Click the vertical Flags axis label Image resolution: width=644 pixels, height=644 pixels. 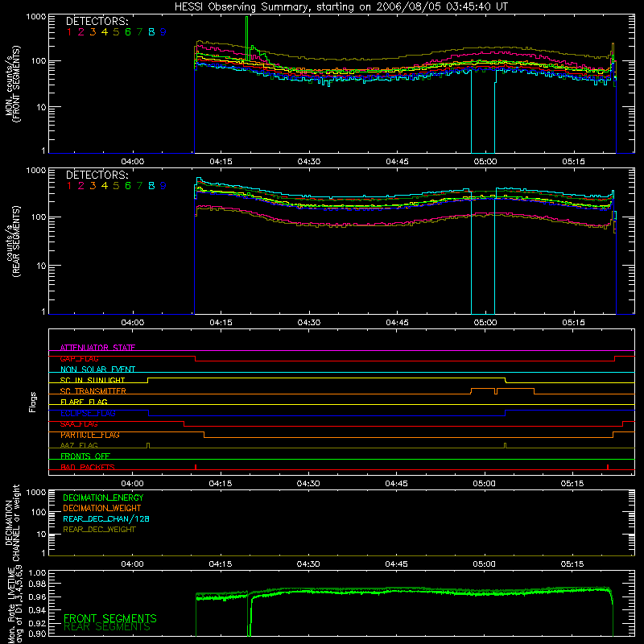pyautogui.click(x=33, y=402)
